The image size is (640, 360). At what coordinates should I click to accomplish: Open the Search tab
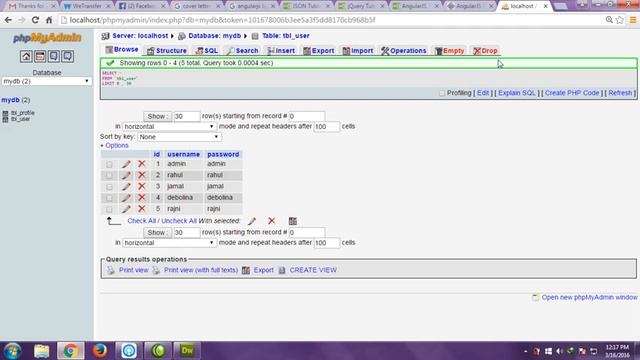(x=243, y=51)
